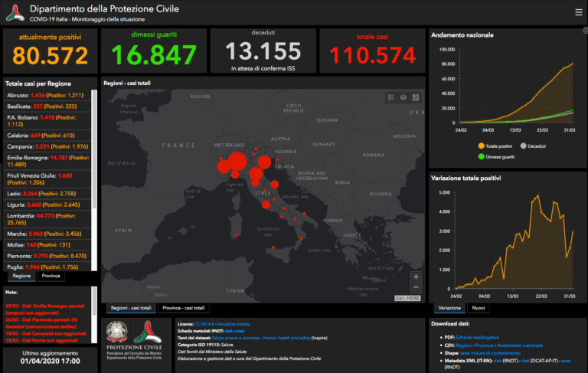The image size is (588, 373).
Task: Open the hamburger menu in the header
Action: (578, 12)
